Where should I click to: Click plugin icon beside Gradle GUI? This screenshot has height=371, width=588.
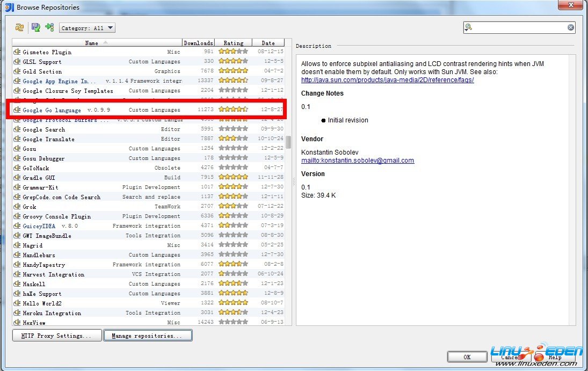pyautogui.click(x=17, y=177)
